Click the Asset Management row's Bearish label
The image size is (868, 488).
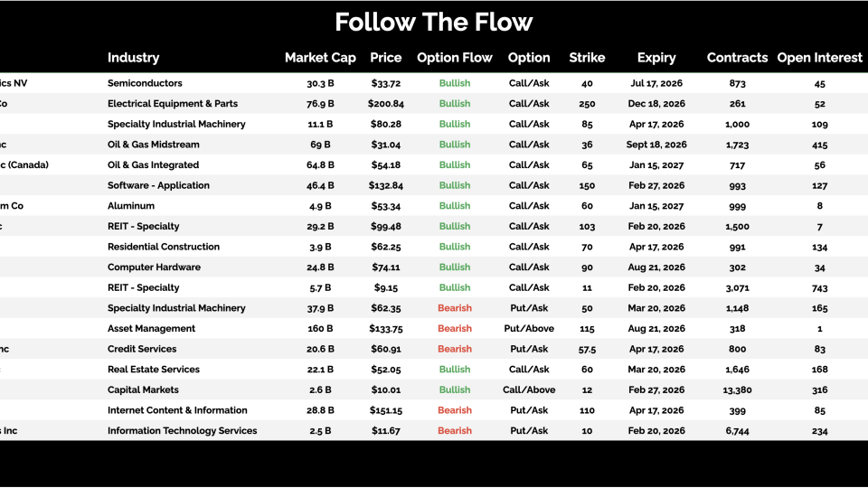(x=455, y=329)
